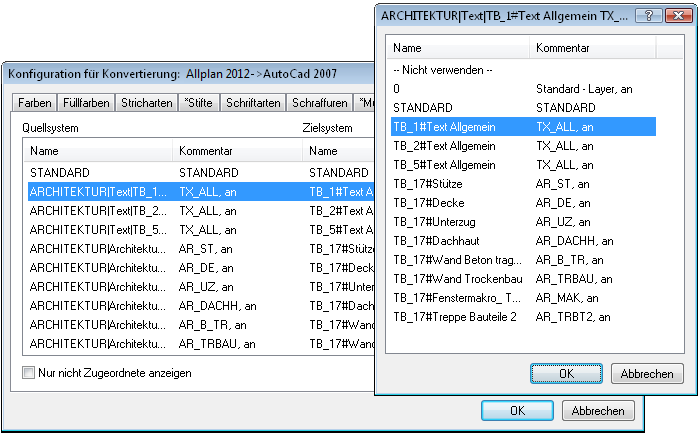Click AR_MAK, an comment in layer dialog
The width and height of the screenshot is (698, 433).
567,298
